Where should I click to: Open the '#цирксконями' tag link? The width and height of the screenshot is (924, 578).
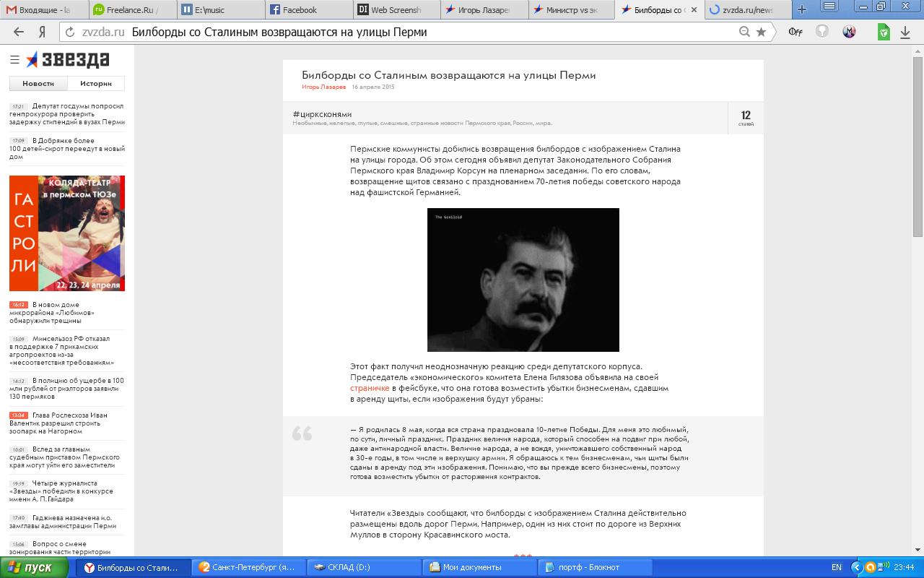(322, 114)
